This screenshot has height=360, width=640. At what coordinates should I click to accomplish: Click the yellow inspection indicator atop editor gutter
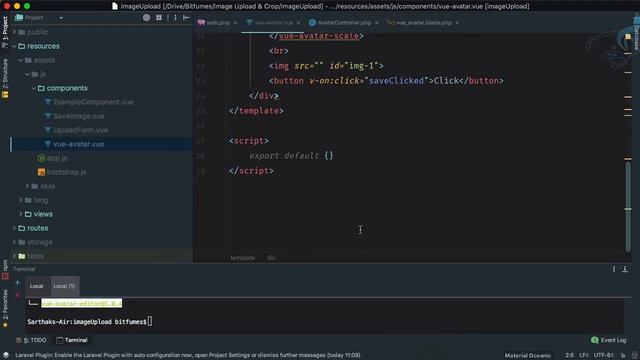point(628,37)
